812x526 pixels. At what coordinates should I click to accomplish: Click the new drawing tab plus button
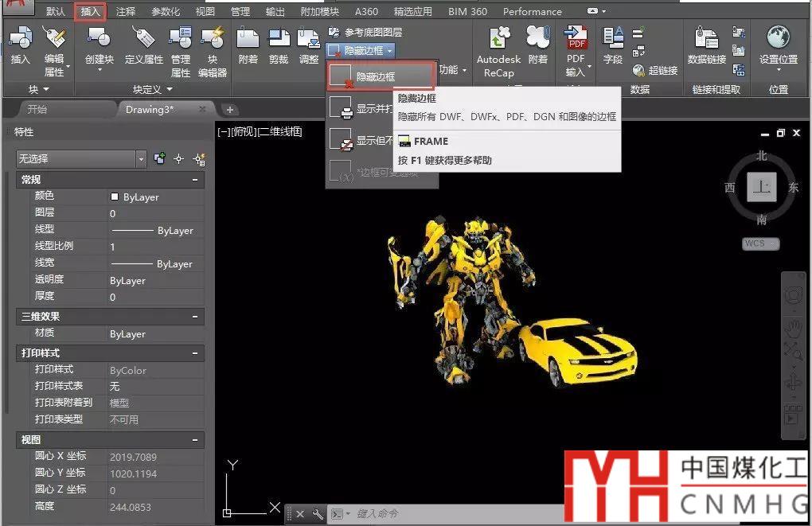click(230, 109)
